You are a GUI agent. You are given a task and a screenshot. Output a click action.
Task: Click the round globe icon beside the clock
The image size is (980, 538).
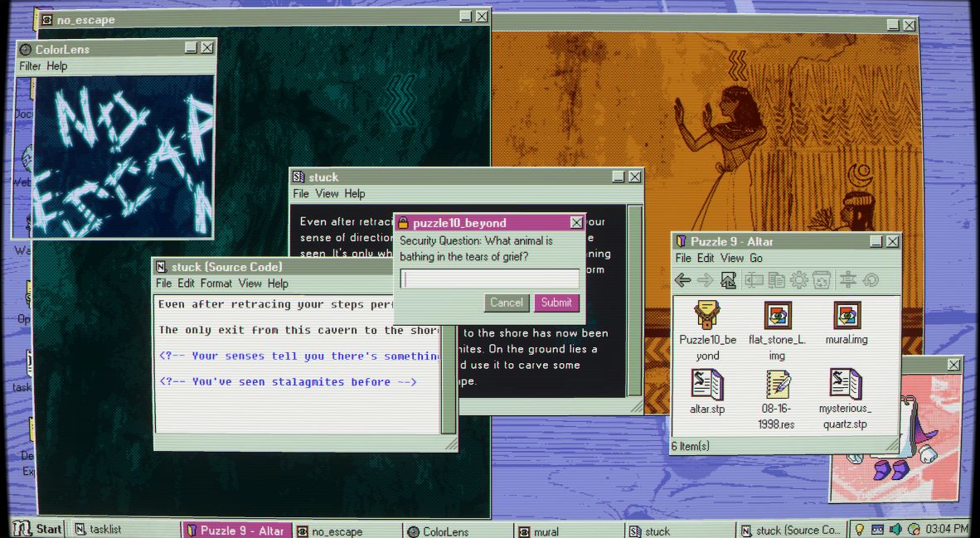[x=914, y=529]
